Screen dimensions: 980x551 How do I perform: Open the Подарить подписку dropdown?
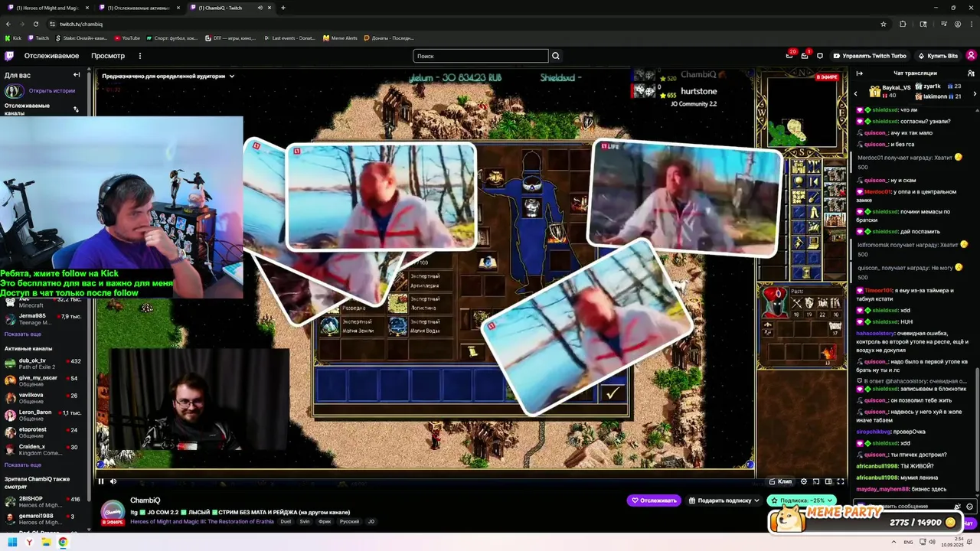click(724, 500)
